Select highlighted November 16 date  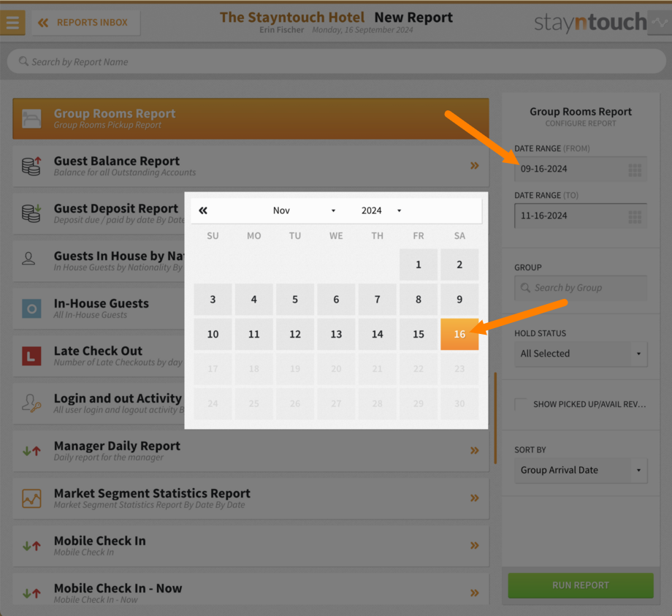pyautogui.click(x=459, y=334)
